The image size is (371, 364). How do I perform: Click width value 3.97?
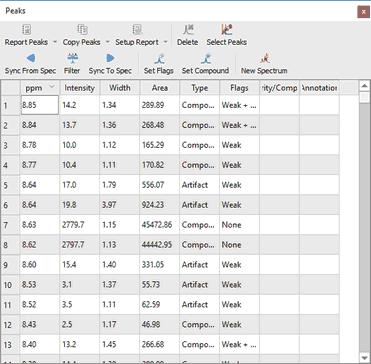click(x=109, y=205)
